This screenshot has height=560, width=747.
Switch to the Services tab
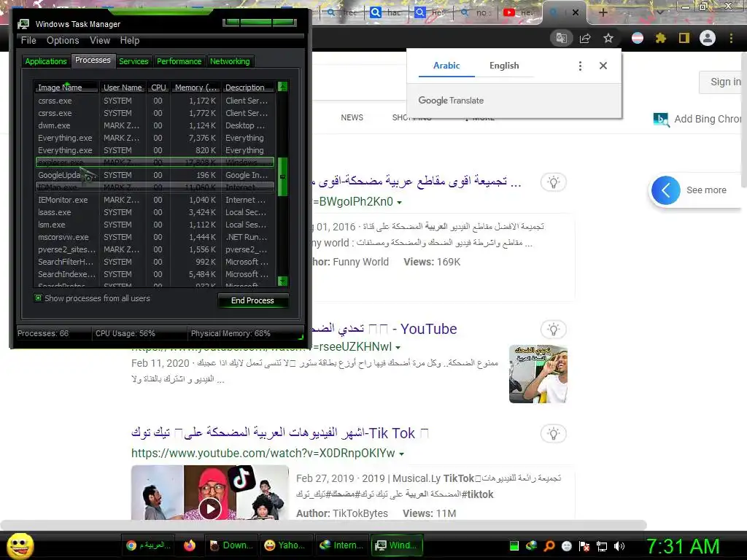point(133,61)
